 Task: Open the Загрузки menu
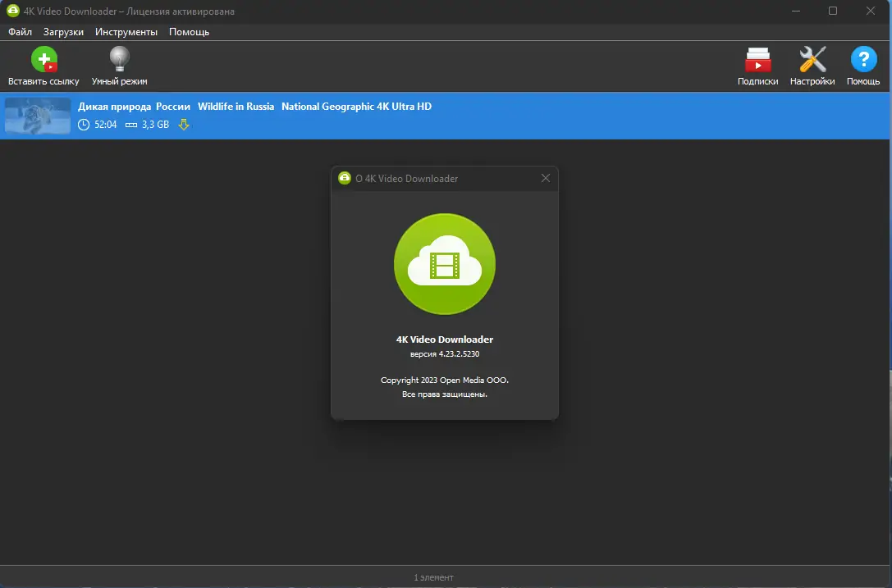tap(63, 31)
